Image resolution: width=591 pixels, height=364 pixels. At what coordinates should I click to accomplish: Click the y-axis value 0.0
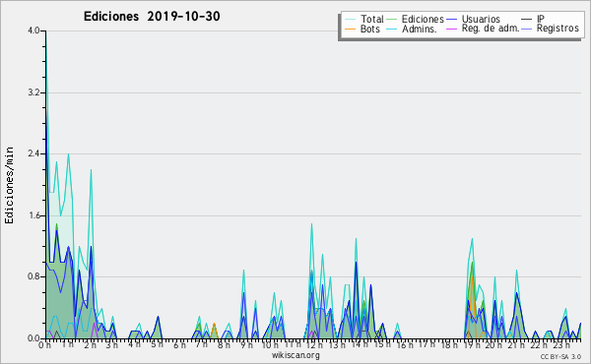coord(33,338)
